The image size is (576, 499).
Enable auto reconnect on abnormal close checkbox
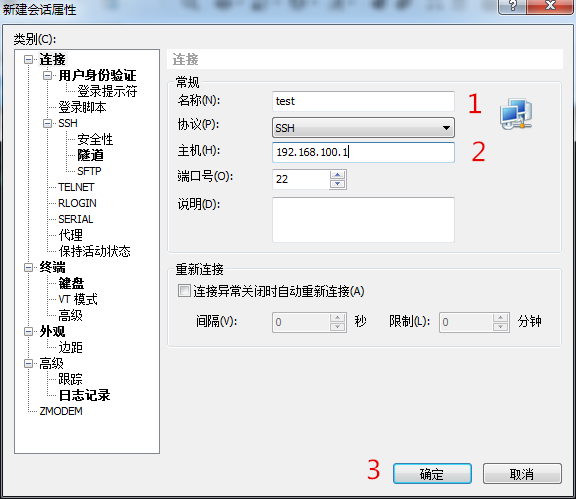pyautogui.click(x=184, y=291)
